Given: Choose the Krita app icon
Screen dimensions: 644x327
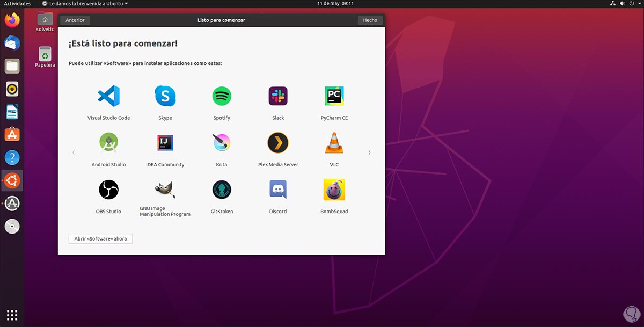Looking at the screenshot, I should 222,143.
